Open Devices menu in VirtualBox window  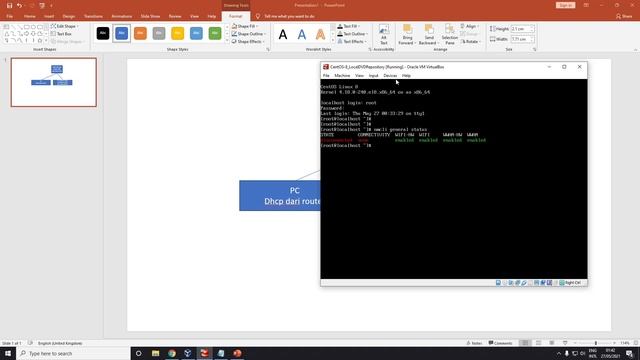(x=390, y=76)
